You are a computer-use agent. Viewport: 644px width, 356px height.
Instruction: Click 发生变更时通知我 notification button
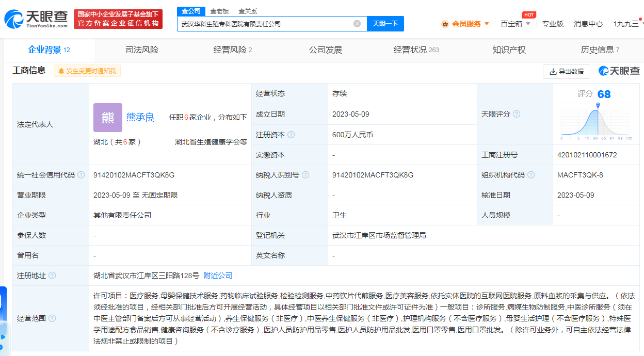point(87,71)
